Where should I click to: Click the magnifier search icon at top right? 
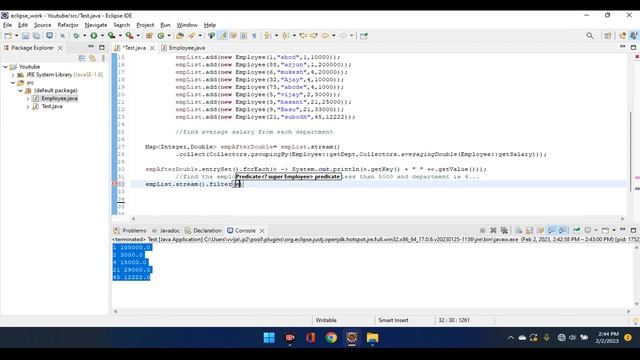(x=590, y=36)
